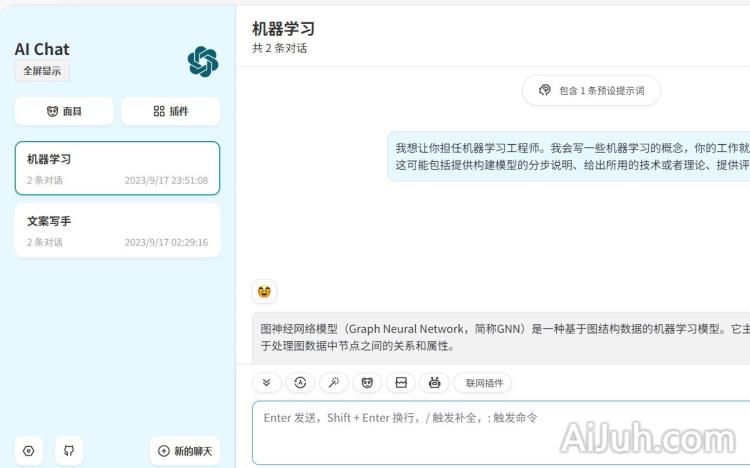Click the 共 2 条对话 subtitle text
Viewport: 750px width, 468px height.
pos(280,48)
